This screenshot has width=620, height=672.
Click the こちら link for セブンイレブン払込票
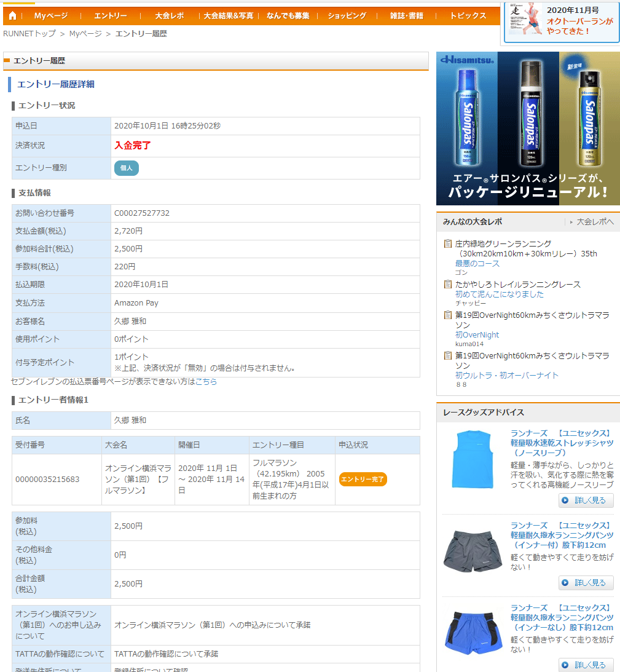point(206,381)
